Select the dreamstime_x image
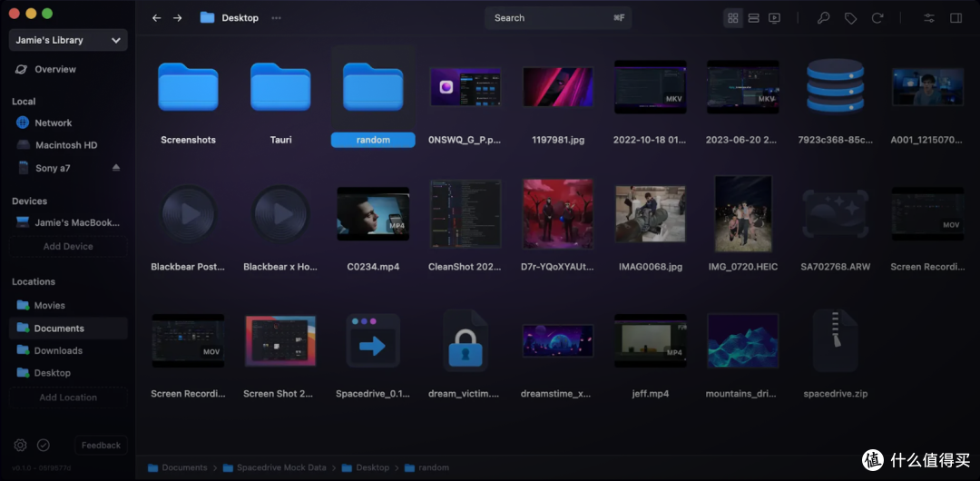Viewport: 980px width, 481px height. (558, 340)
